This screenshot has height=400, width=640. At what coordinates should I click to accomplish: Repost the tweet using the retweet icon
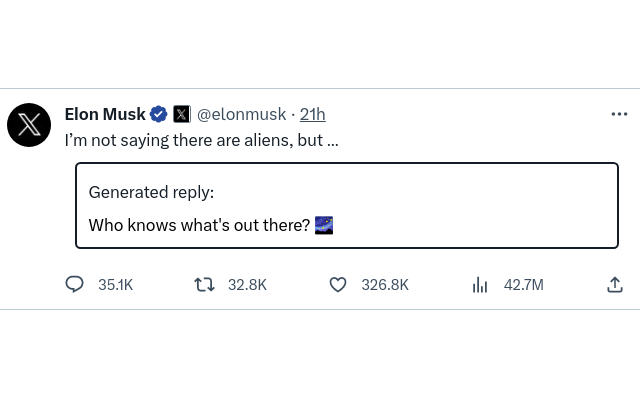(204, 285)
